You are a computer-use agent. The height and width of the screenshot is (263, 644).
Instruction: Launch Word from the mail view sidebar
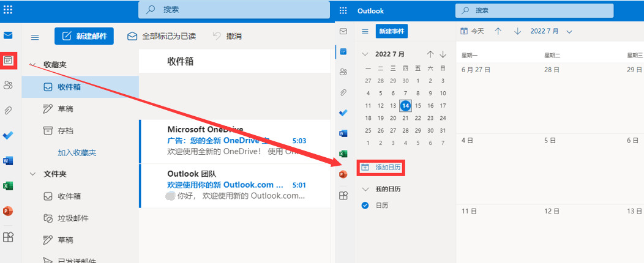coord(8,161)
